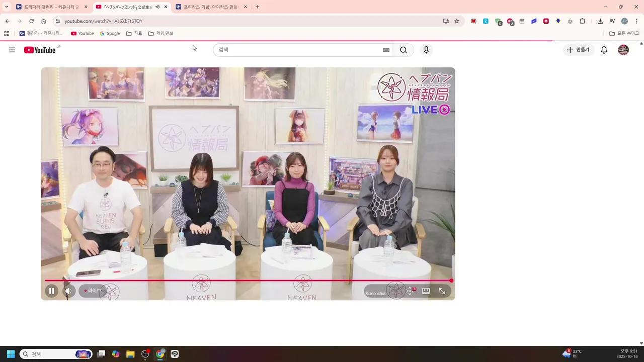Viewport: 644px width, 362px height.
Task: Open the green shield extension
Action: (x=498, y=22)
